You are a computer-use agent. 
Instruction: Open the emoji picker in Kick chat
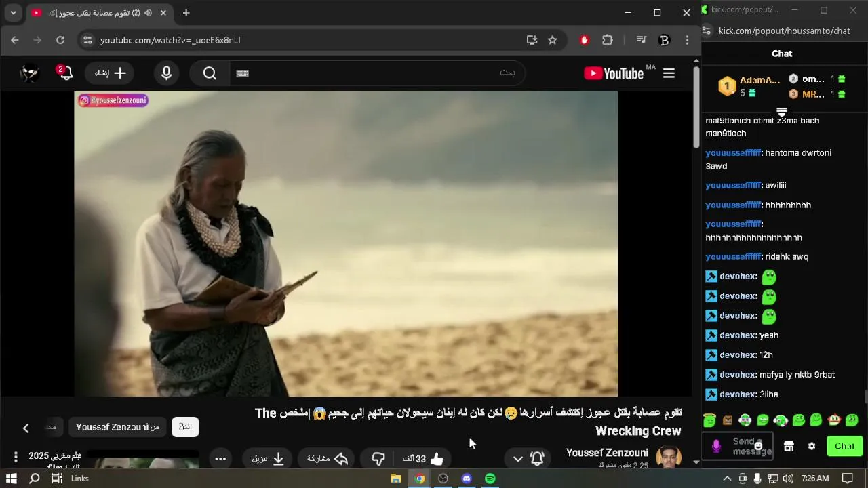758,445
